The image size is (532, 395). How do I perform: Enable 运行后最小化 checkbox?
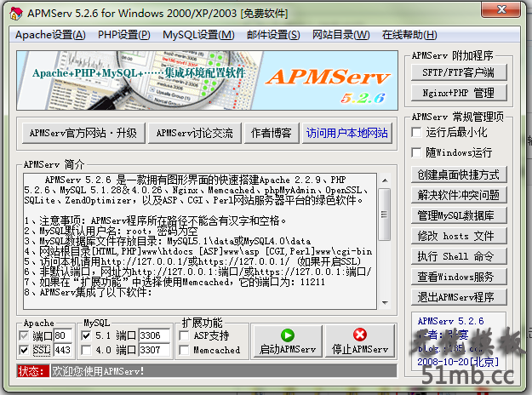416,132
